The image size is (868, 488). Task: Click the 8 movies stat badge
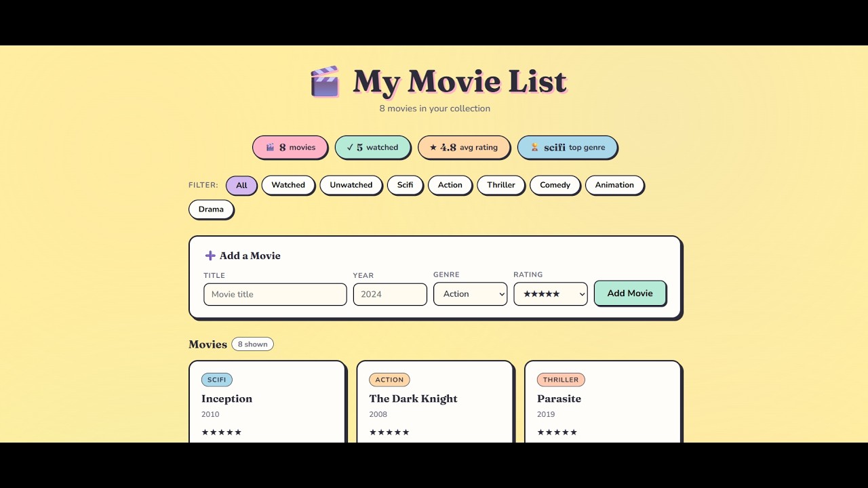[x=290, y=147]
